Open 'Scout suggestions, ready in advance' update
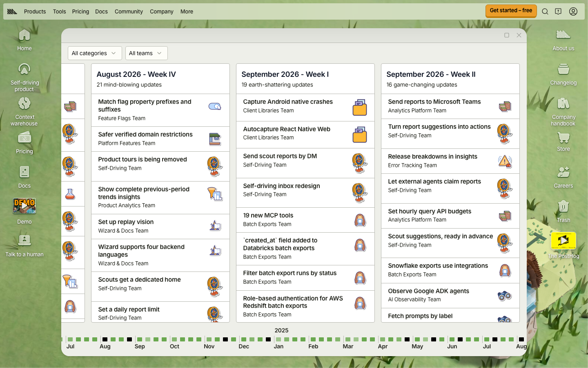The width and height of the screenshot is (588, 368). (450, 243)
